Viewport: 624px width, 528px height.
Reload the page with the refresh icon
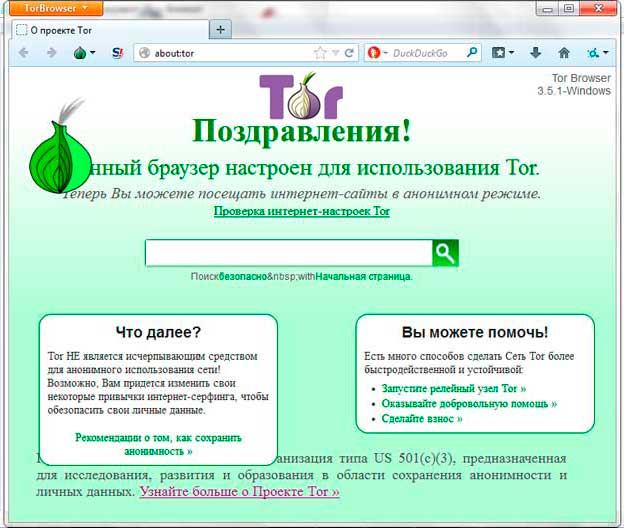point(349,53)
